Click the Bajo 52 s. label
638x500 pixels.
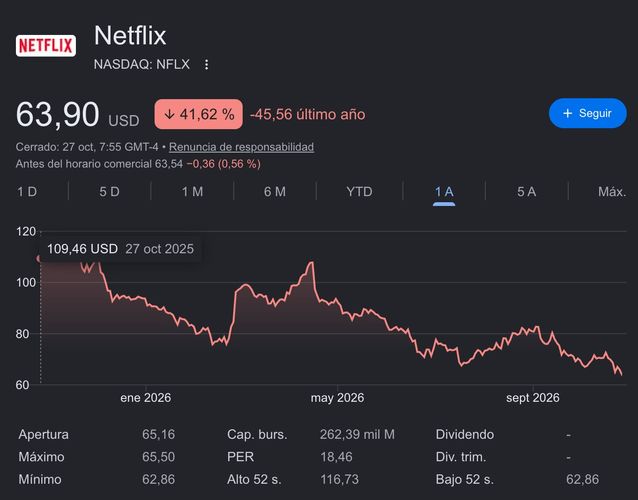465,479
